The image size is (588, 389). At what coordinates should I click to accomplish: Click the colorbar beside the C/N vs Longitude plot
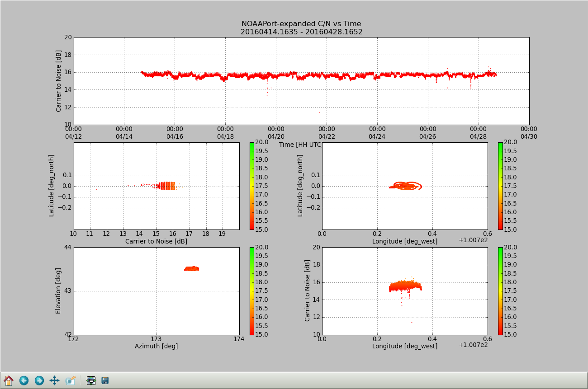[x=500, y=291]
